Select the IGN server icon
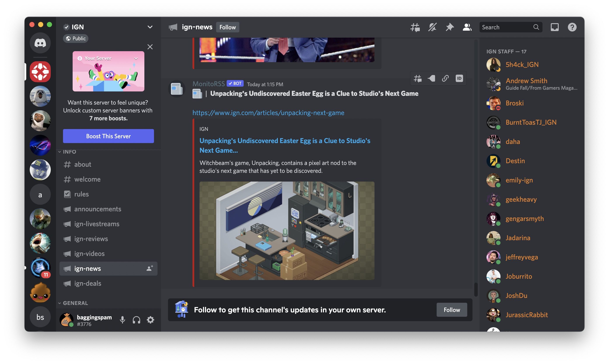Image resolution: width=609 pixels, height=364 pixels. click(40, 72)
